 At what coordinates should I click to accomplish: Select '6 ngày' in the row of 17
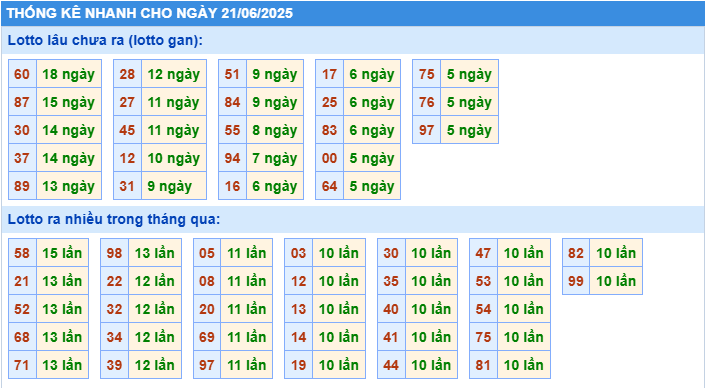click(x=372, y=74)
